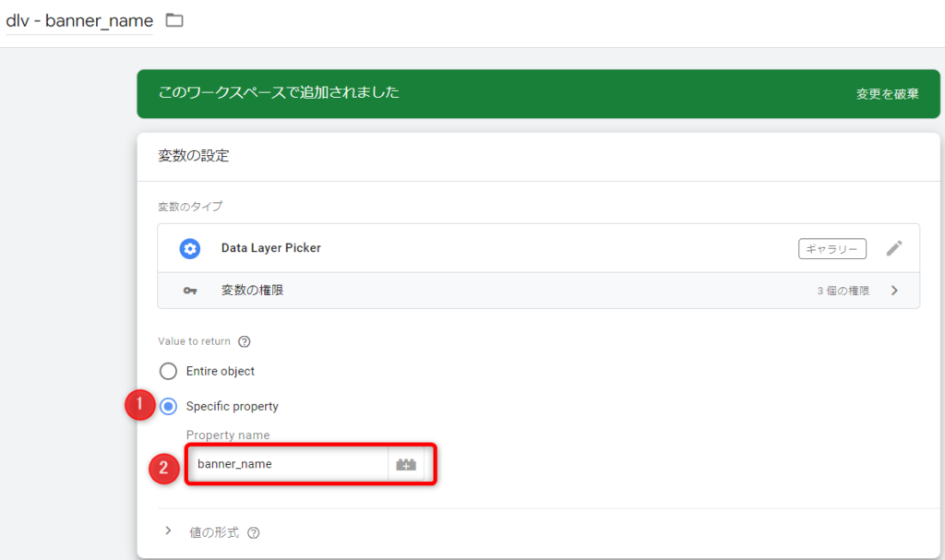Click the このワークスペースで追加されました banner text
Viewport: 945px width, 560px height.
pos(279,92)
